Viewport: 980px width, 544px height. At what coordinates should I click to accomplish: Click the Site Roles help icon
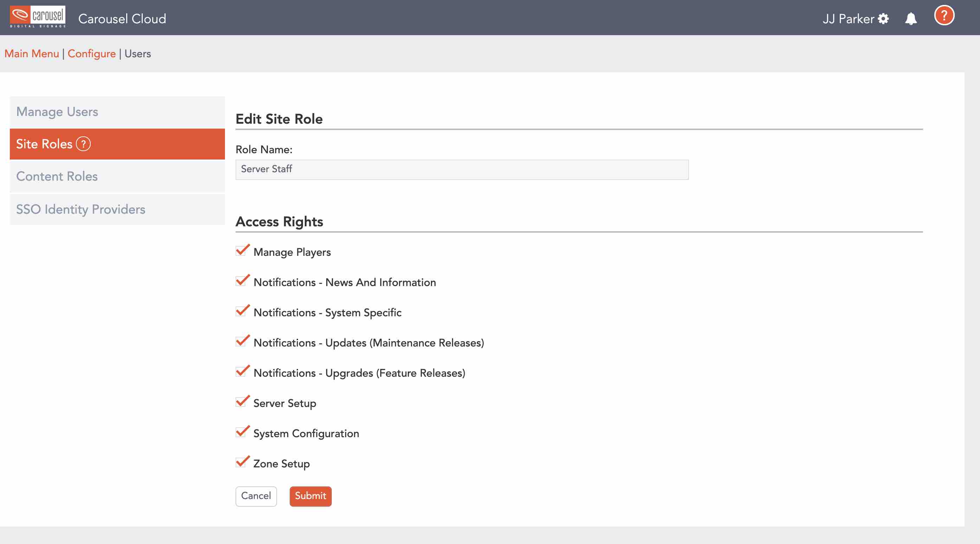(x=83, y=144)
